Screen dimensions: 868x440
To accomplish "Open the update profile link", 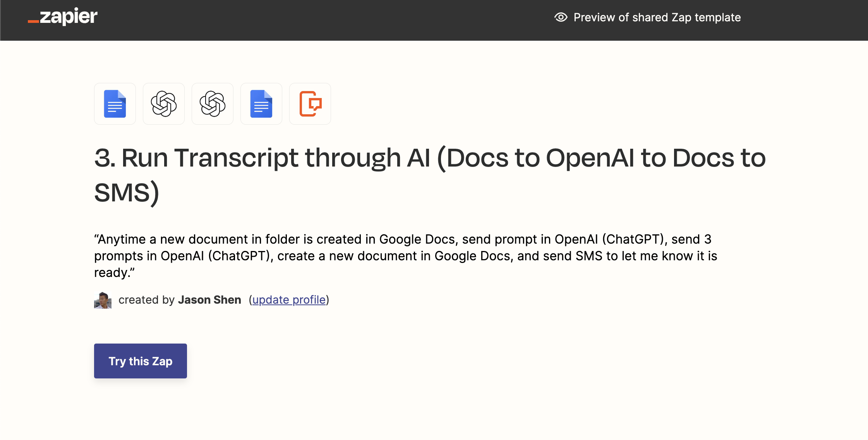I will pos(289,300).
